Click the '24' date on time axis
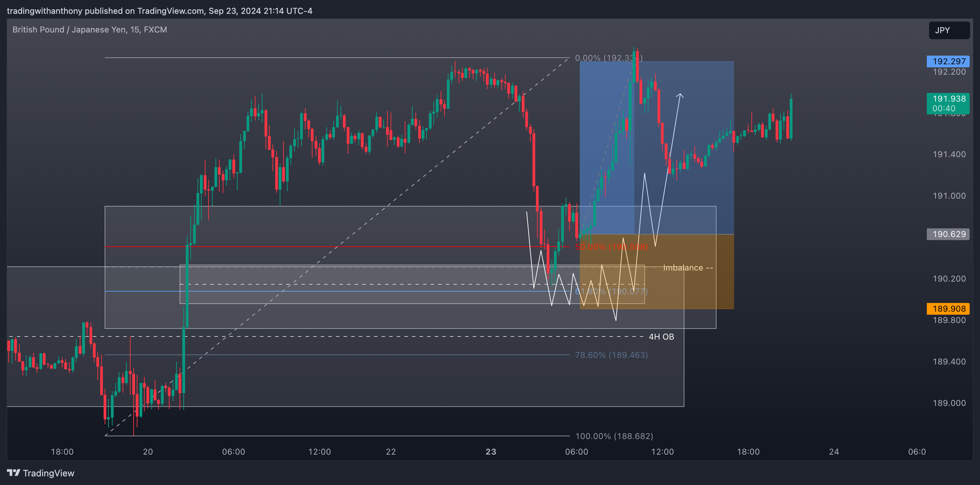The height and width of the screenshot is (485, 980). (834, 452)
